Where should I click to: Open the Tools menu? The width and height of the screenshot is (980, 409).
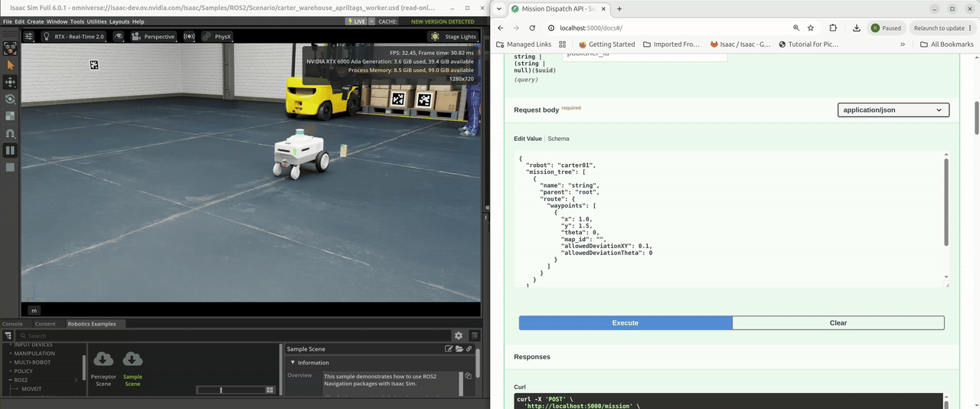coord(77,21)
